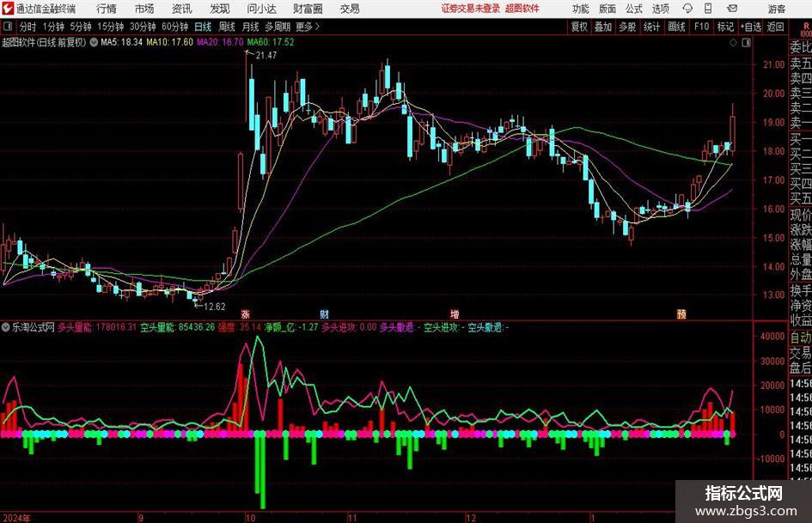Click the 财 event marker
The height and width of the screenshot is (523, 812).
tap(324, 314)
